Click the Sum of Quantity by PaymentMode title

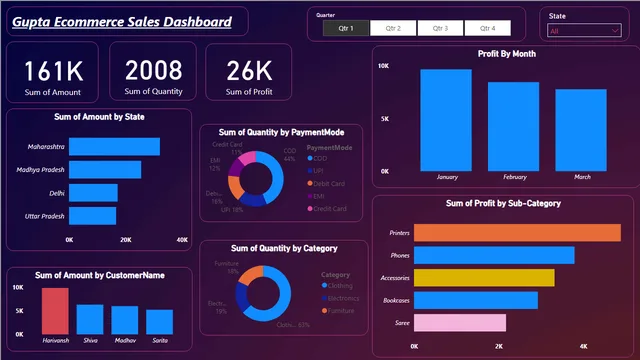(281, 132)
